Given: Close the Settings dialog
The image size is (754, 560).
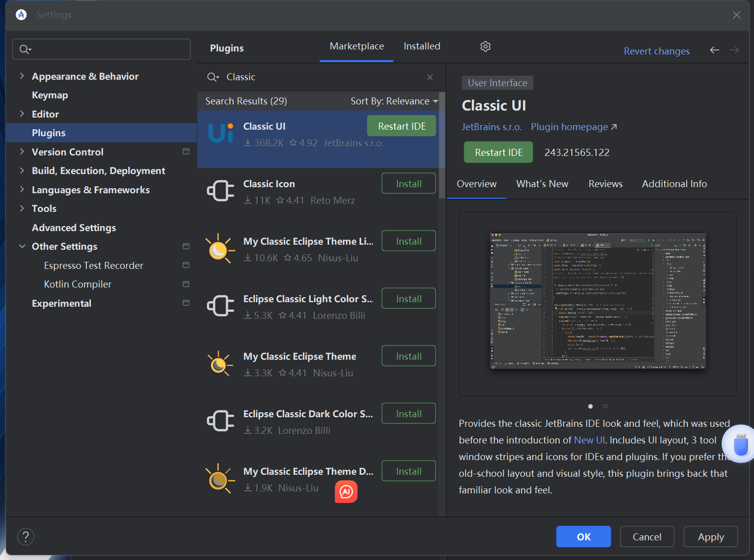Looking at the screenshot, I should click(x=736, y=15).
